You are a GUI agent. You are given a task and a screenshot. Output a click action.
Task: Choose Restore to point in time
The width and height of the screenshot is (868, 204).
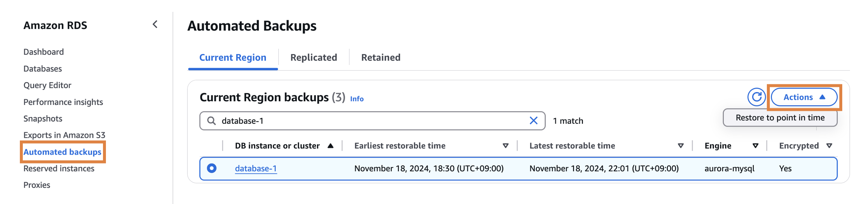click(x=780, y=118)
